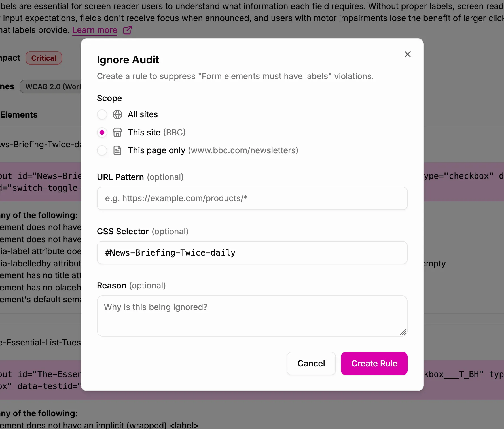Click the external-link icon beside Learn more

(127, 30)
